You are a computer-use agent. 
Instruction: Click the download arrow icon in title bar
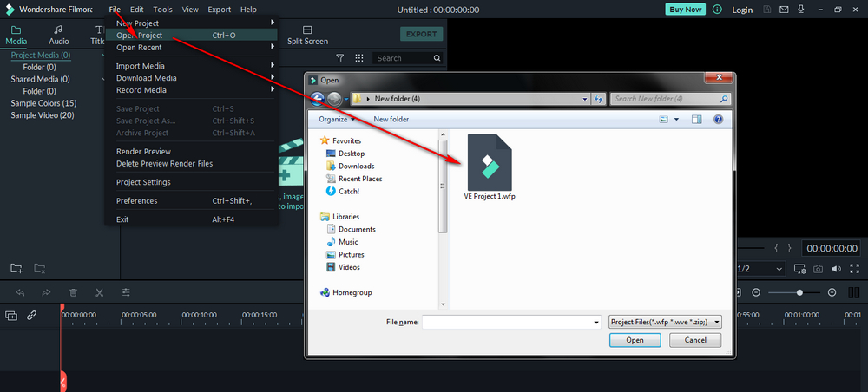[x=800, y=10]
